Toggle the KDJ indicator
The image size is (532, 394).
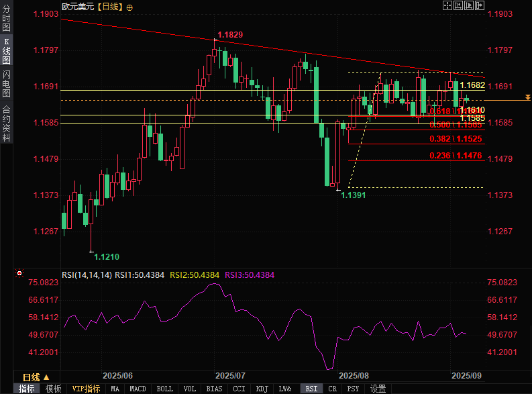tap(262, 389)
